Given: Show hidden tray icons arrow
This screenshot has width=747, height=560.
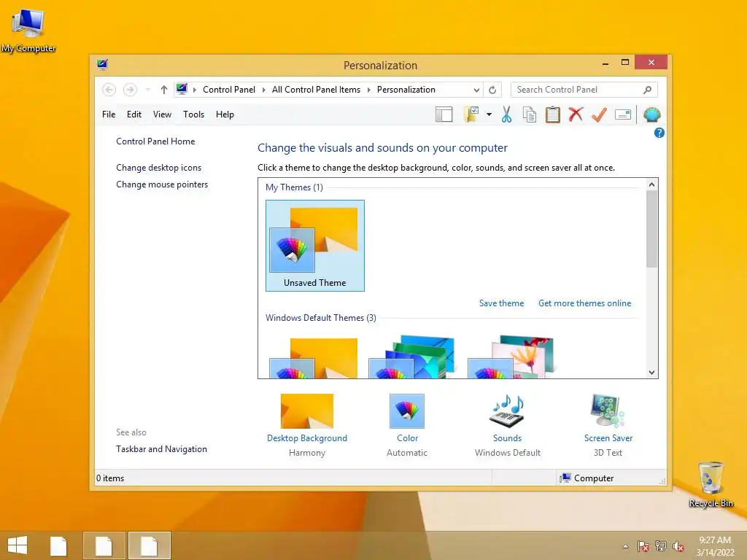Looking at the screenshot, I should click(x=625, y=546).
